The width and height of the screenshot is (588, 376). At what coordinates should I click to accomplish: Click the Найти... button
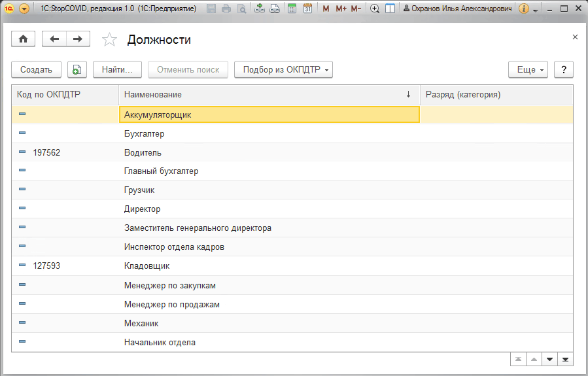click(117, 70)
